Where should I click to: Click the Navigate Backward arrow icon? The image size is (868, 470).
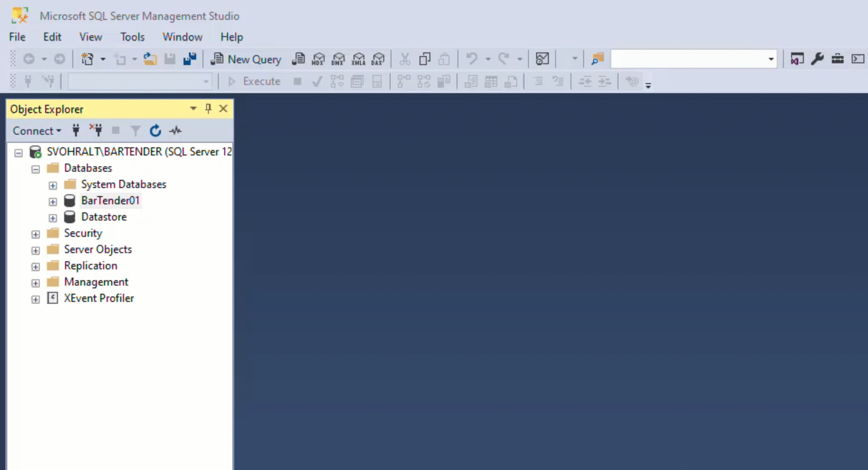click(29, 59)
